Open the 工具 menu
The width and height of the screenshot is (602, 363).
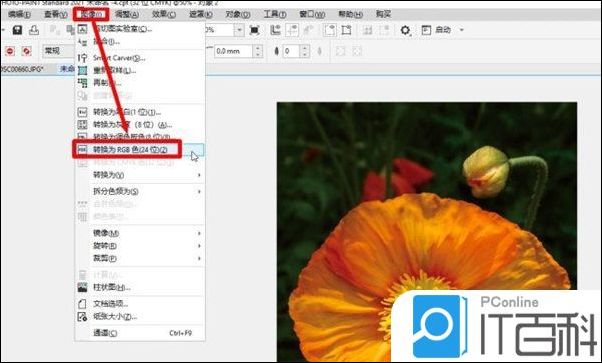[275, 15]
